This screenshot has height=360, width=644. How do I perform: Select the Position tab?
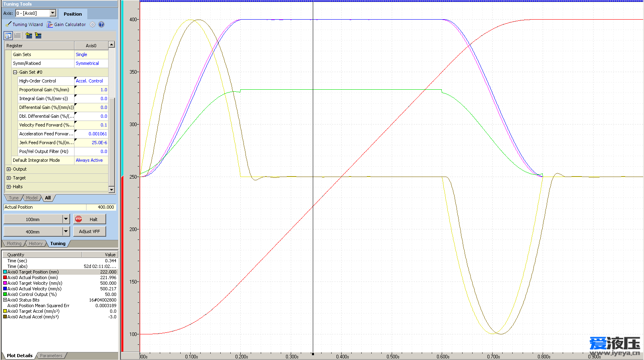point(72,14)
